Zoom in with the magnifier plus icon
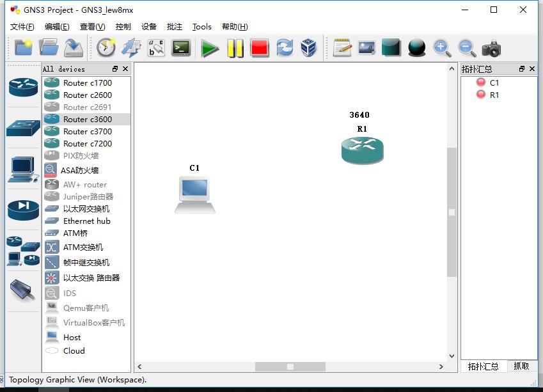Viewport: 543px width, 392px height. coord(442,48)
